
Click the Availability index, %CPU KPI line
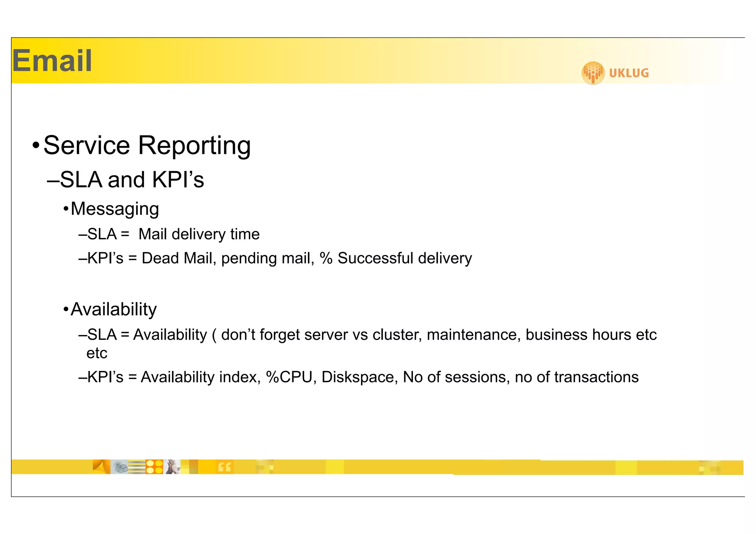tap(358, 377)
